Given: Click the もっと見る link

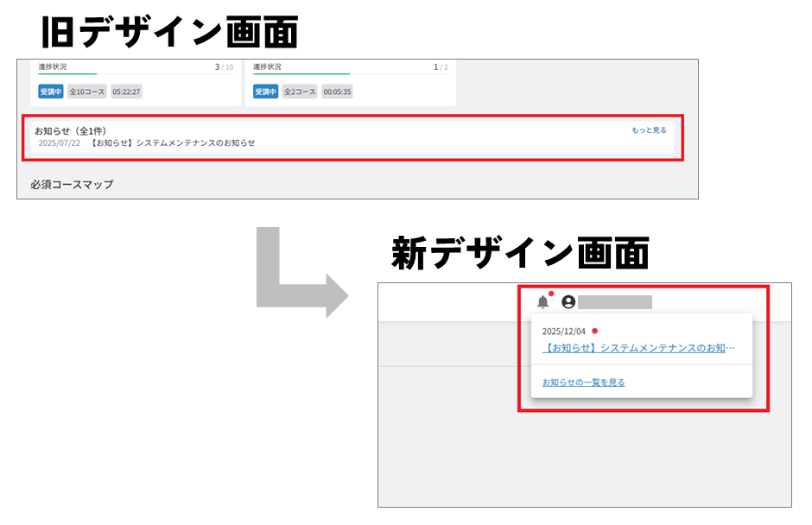Looking at the screenshot, I should (649, 130).
